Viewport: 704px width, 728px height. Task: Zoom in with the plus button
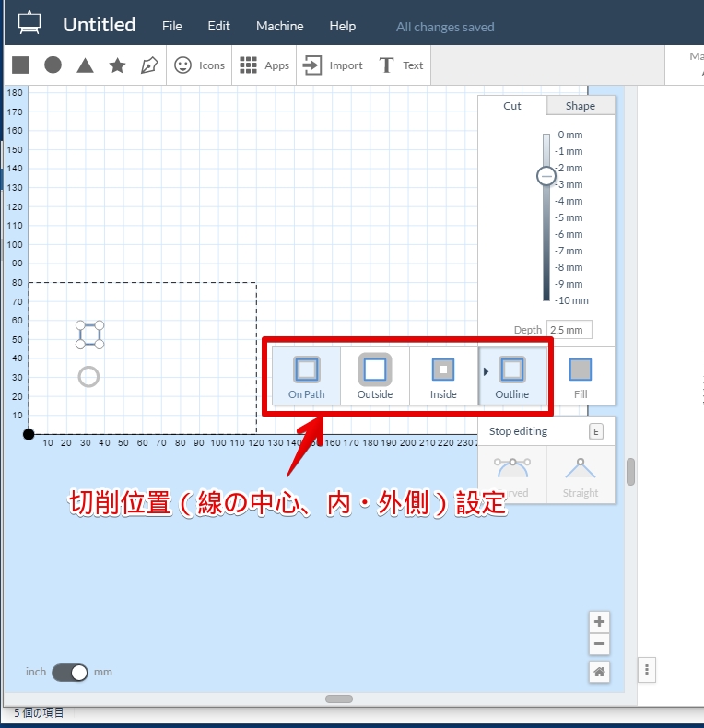click(x=599, y=622)
